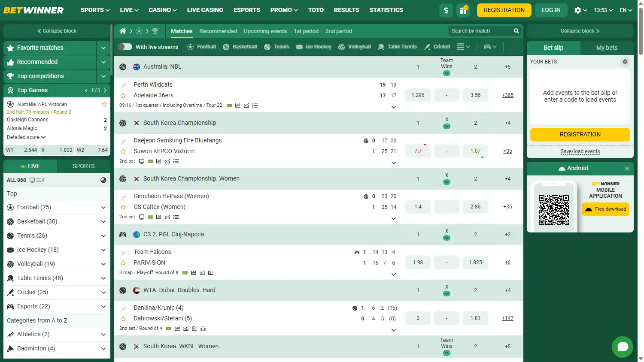The height and width of the screenshot is (362, 644).
Task: Open the gift bonuses icon
Action: point(463,10)
